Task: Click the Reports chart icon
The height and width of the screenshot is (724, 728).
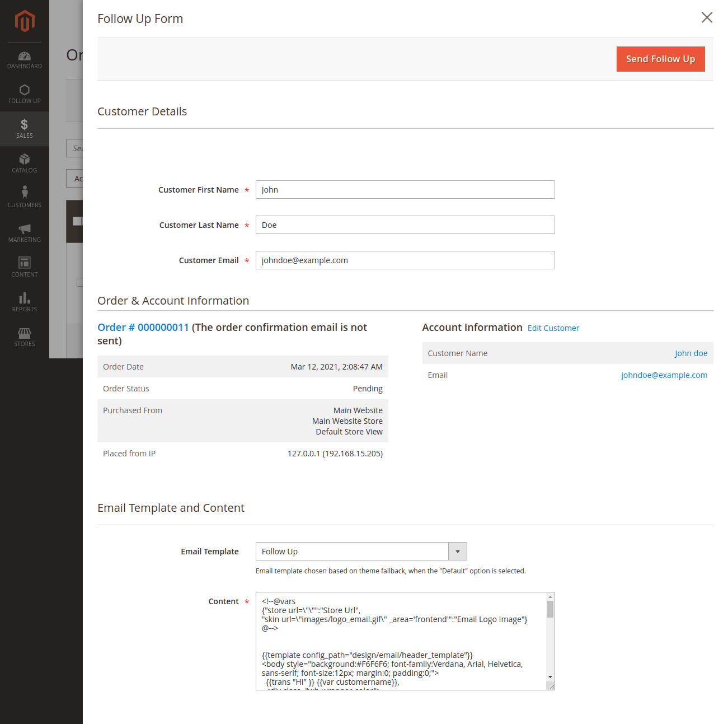Action: click(x=24, y=301)
